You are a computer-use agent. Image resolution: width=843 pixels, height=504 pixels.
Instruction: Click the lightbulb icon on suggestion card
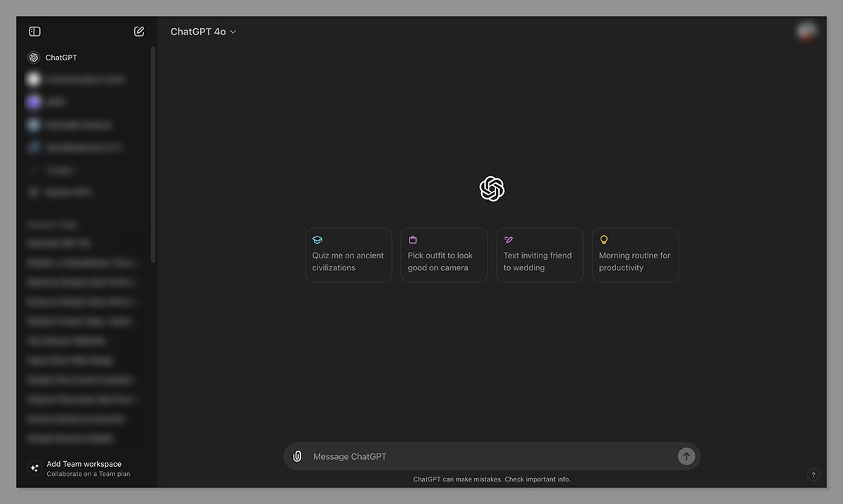coord(604,240)
